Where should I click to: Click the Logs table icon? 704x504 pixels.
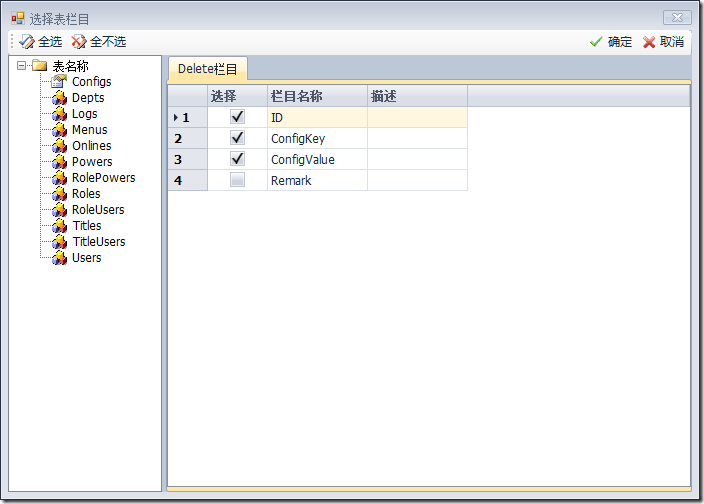[x=59, y=114]
